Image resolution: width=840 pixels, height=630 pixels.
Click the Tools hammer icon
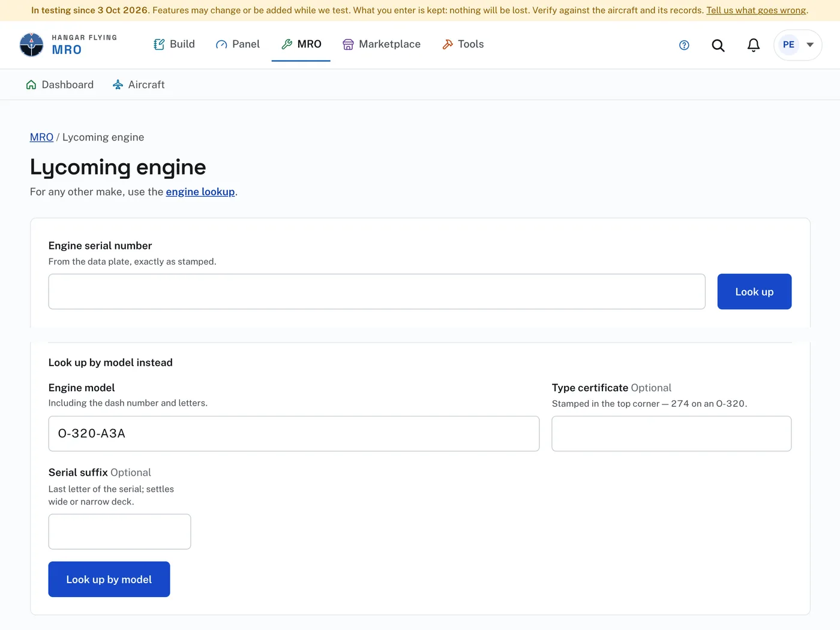(x=448, y=44)
